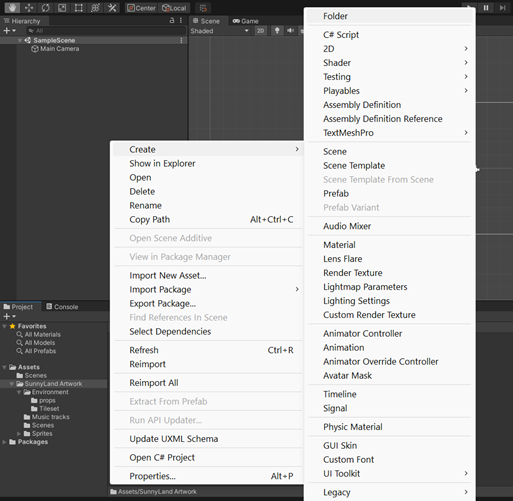
Task: Toggle scene lighting bulb icon
Action: tap(277, 31)
